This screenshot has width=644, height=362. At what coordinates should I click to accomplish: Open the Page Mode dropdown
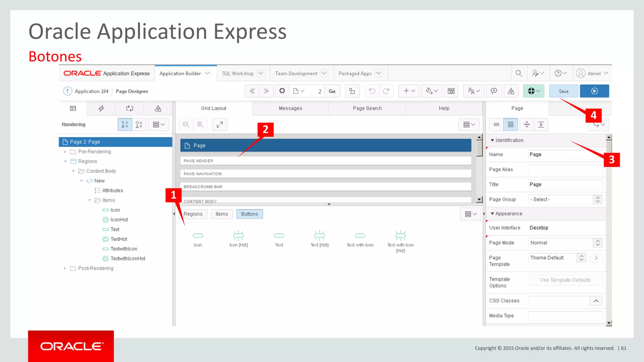coord(565,243)
